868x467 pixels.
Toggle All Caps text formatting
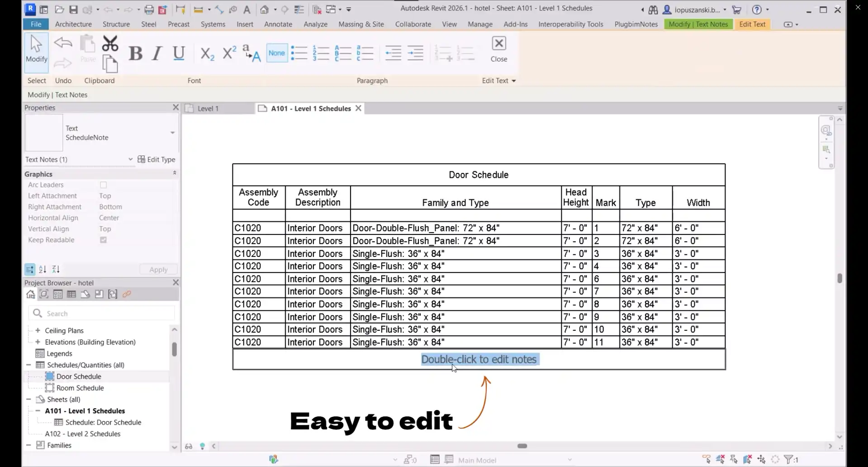point(251,53)
